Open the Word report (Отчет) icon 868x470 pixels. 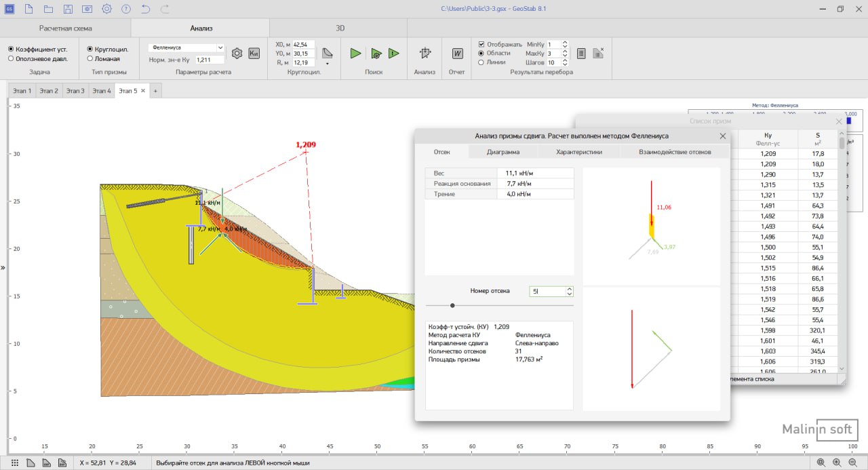pos(457,54)
